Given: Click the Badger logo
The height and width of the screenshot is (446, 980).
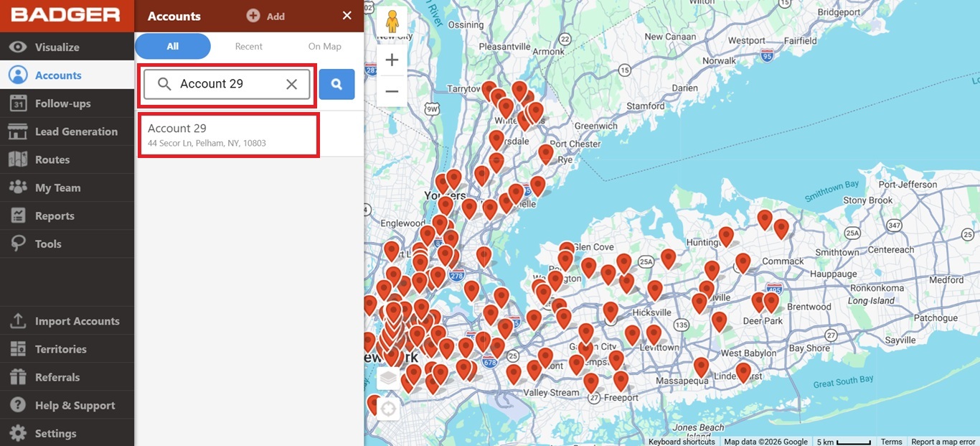Looking at the screenshot, I should (65, 14).
